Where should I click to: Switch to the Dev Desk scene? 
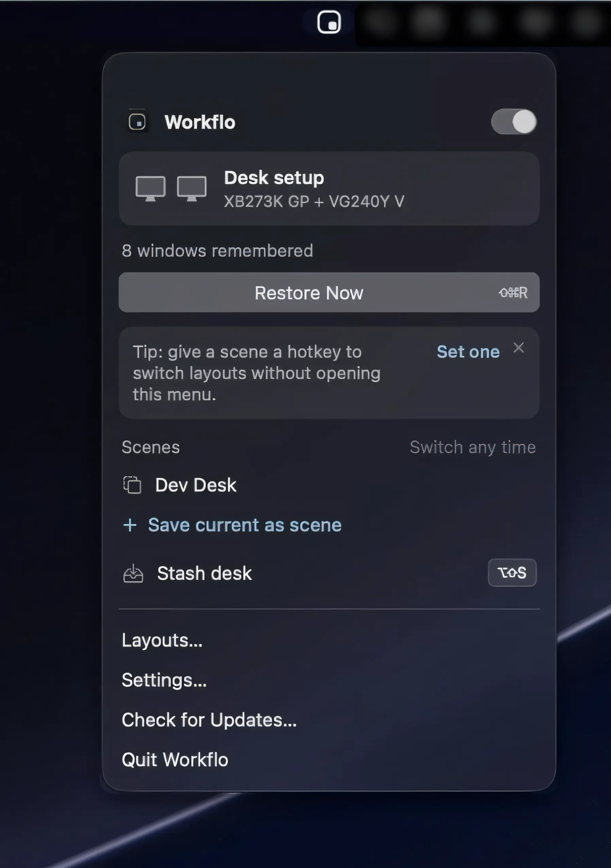(x=329, y=485)
